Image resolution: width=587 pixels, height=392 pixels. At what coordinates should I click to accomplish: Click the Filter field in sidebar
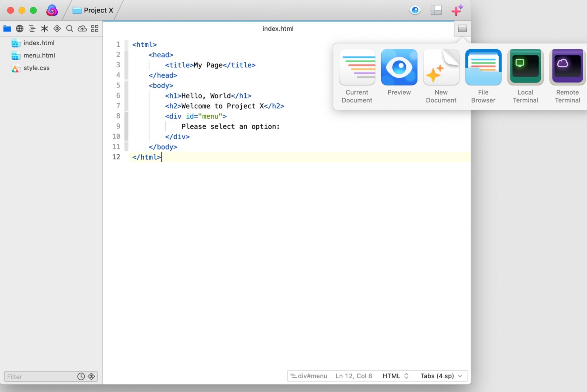click(40, 377)
